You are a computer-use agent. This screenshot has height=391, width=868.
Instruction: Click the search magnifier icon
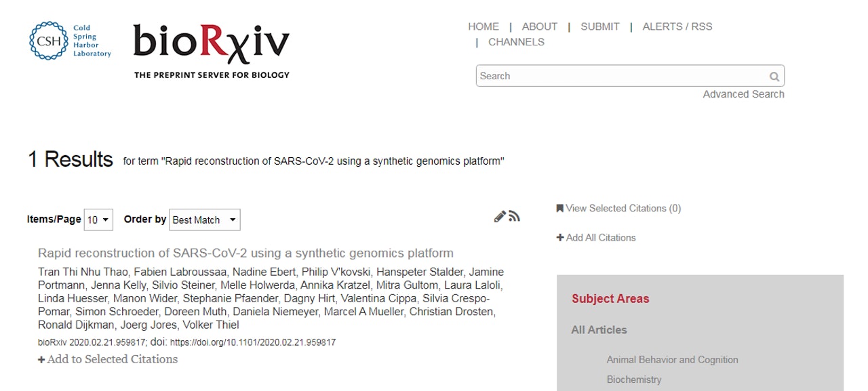[x=774, y=77]
